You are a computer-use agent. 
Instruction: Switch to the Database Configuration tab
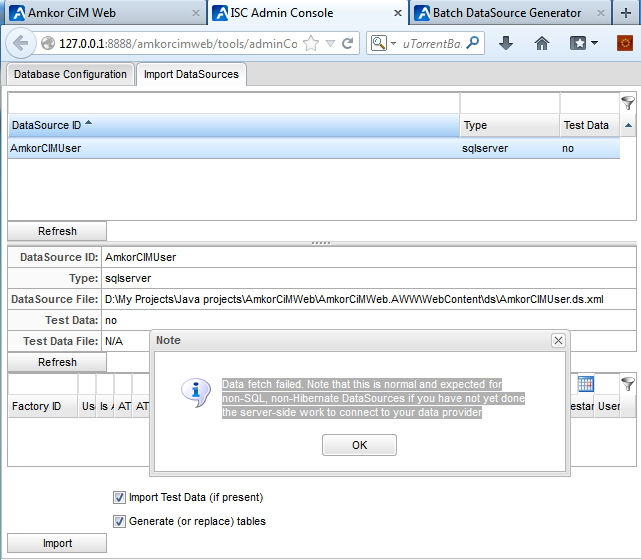click(x=70, y=74)
